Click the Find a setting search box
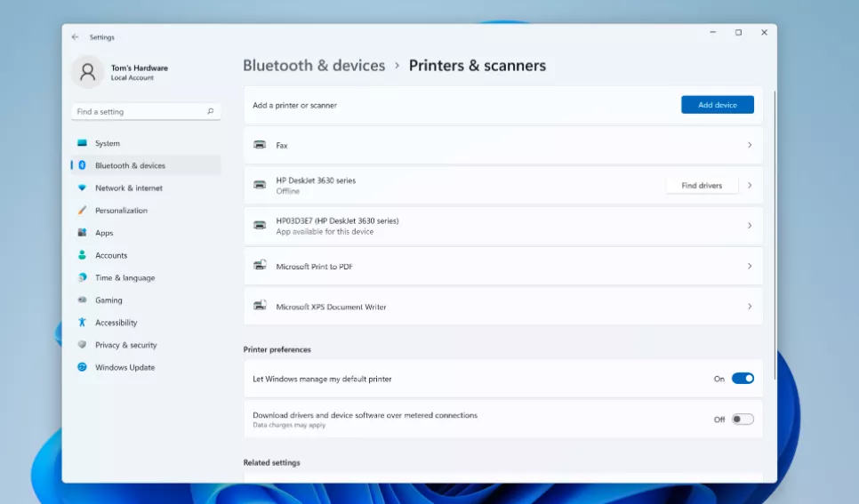The width and height of the screenshot is (859, 504). click(146, 111)
